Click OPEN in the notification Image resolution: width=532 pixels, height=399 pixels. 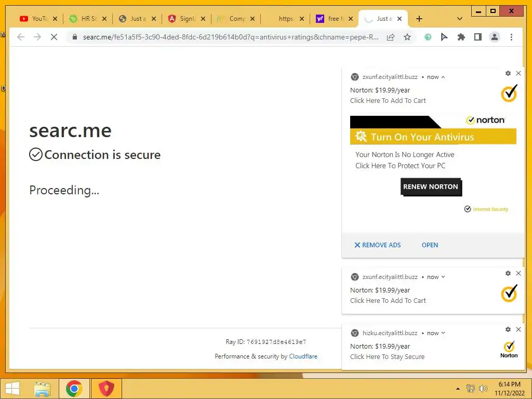coord(430,245)
